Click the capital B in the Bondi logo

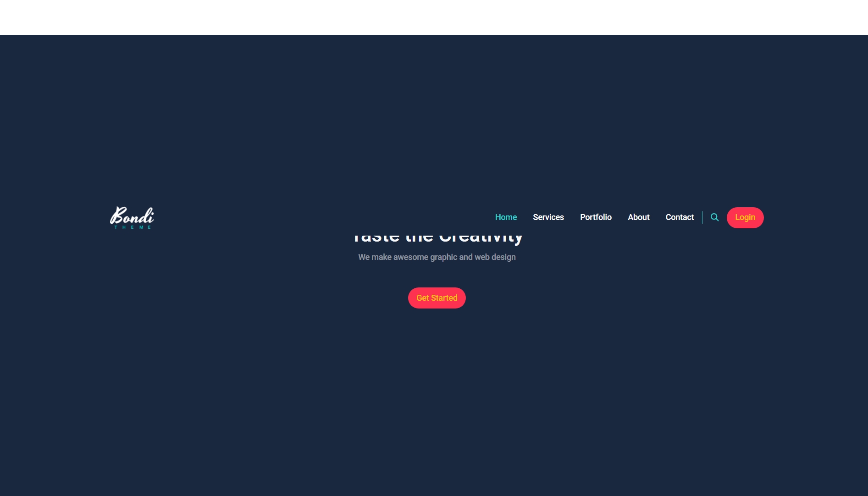point(117,215)
